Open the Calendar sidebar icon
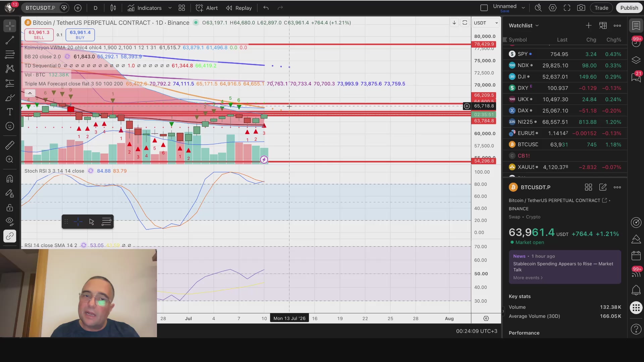Image resolution: width=644 pixels, height=362 pixels. (636, 256)
